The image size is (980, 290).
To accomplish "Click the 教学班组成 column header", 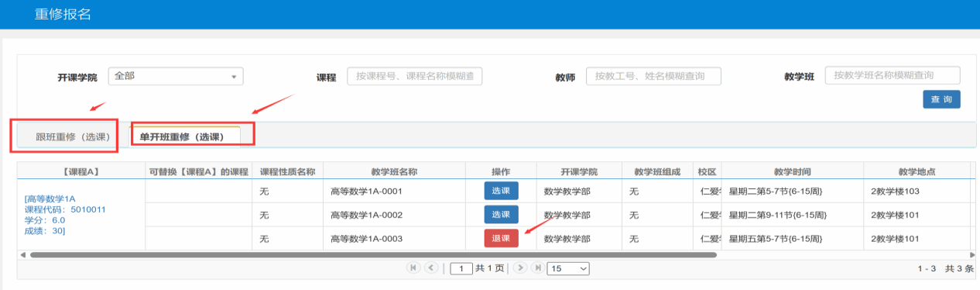I will (x=657, y=171).
